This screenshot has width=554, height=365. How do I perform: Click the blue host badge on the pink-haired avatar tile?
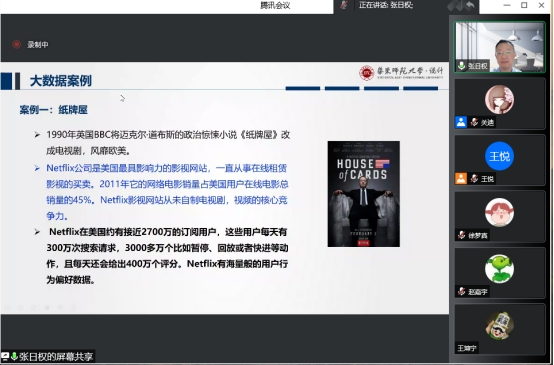click(461, 122)
